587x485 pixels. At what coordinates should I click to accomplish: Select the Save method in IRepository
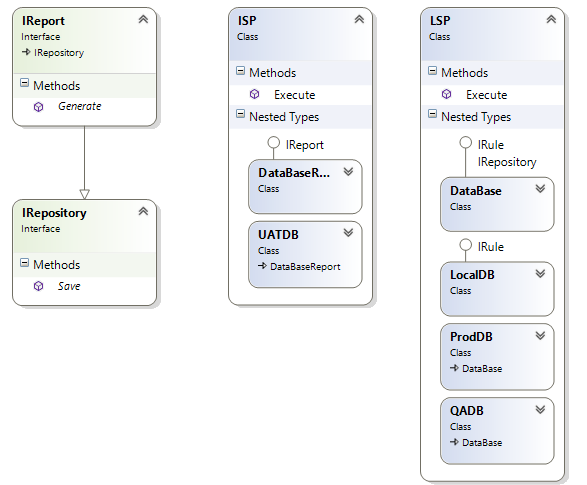tap(69, 286)
